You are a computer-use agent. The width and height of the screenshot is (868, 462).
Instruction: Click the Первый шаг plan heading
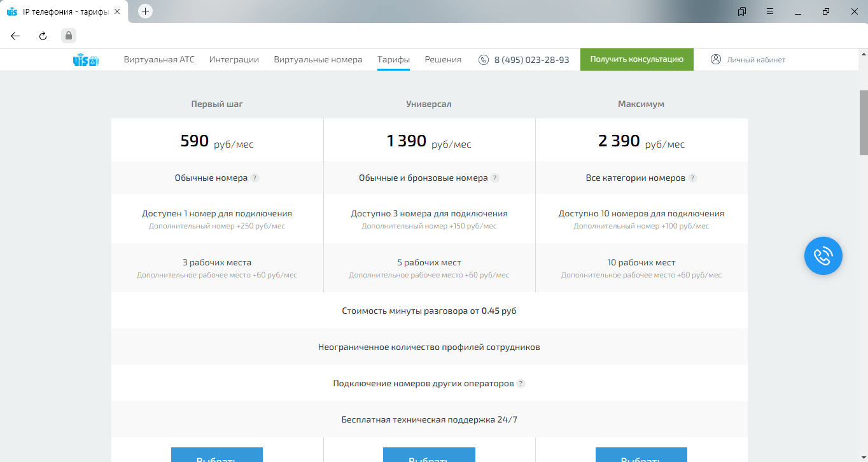217,104
